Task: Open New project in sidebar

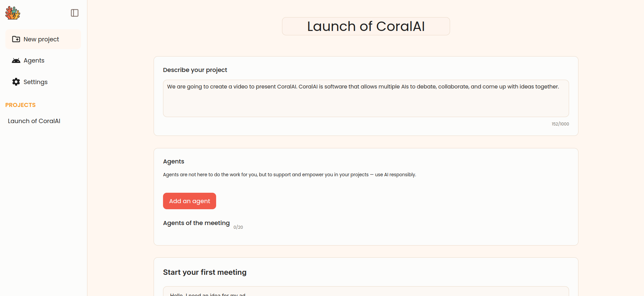Action: (43, 39)
